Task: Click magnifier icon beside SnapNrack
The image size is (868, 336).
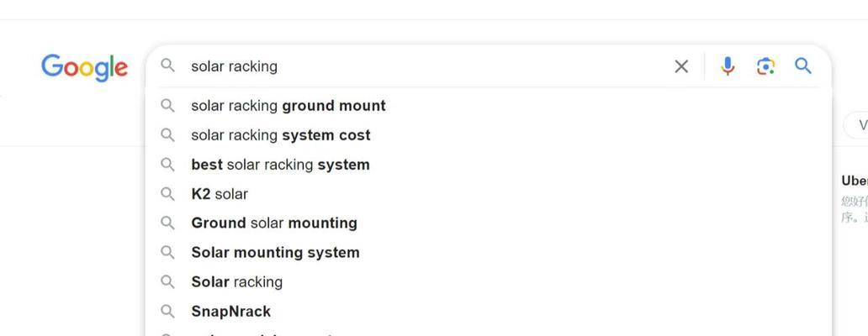Action: pyautogui.click(x=167, y=311)
